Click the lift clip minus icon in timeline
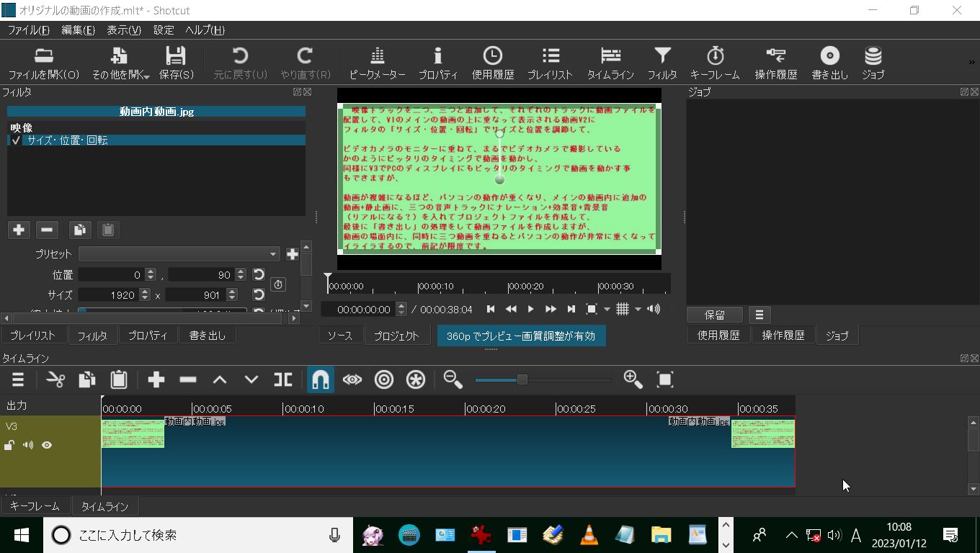Image resolution: width=980 pixels, height=553 pixels. [188, 379]
